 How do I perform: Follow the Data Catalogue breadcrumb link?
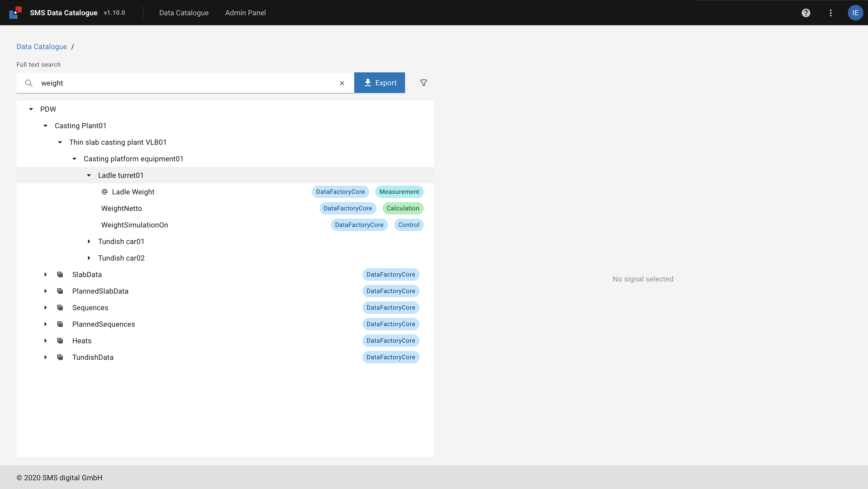pyautogui.click(x=42, y=47)
